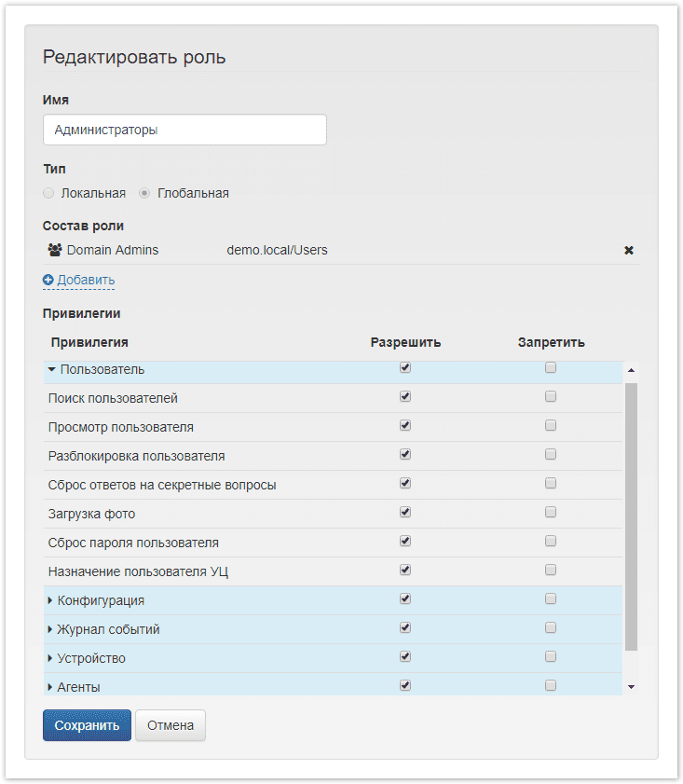Uncheck allow for Поиск пользователей
The image size is (683, 784).
(405, 397)
